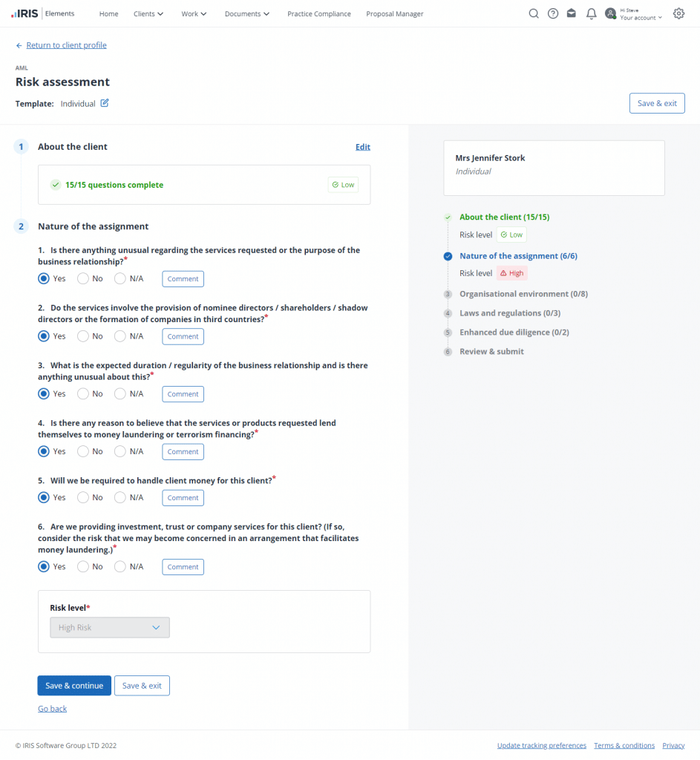Open settings gear icon
Screen dimensions: 700x760
tap(678, 13)
